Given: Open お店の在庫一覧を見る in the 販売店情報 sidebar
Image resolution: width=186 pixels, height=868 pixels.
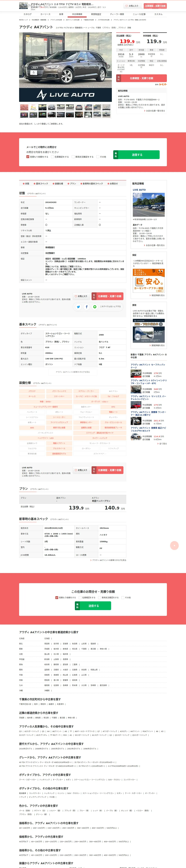Looking at the screenshot, I should pyautogui.click(x=155, y=245).
